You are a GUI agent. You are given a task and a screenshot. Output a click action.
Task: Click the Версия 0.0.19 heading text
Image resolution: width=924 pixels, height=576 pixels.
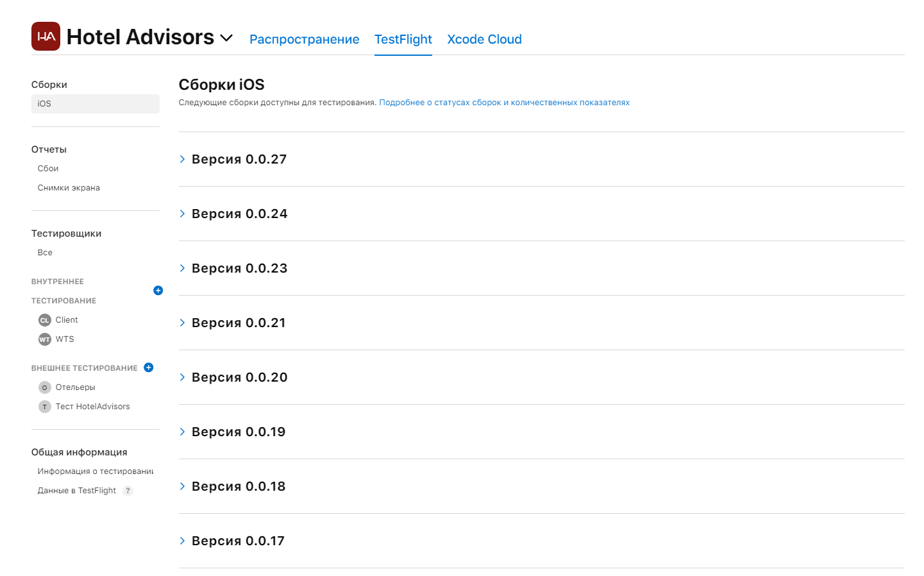239,432
